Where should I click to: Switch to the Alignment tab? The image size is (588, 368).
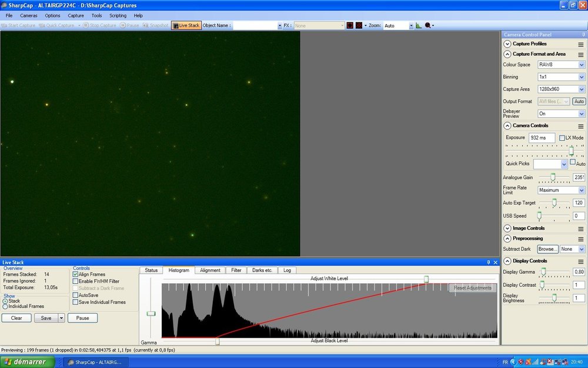pos(210,270)
